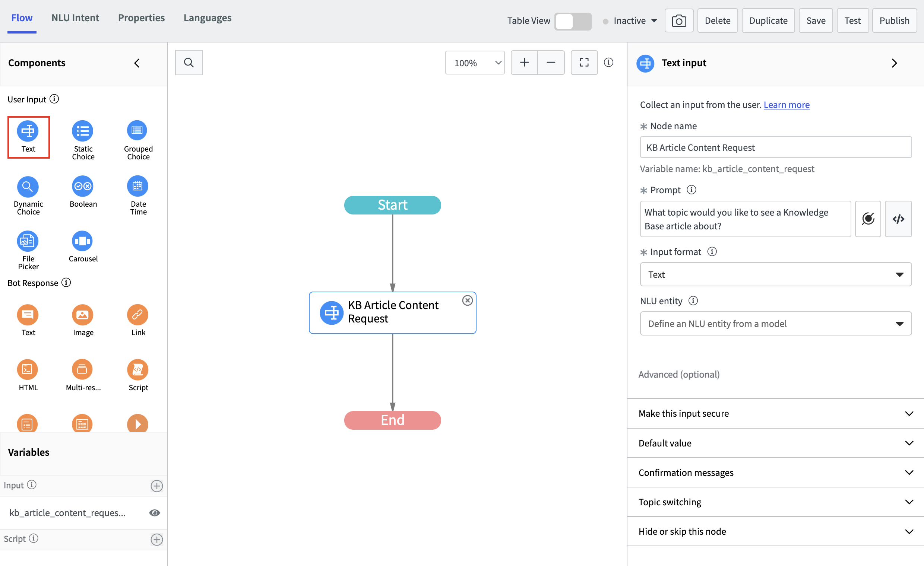Switch to the Flow tab
924x566 pixels.
point(22,18)
